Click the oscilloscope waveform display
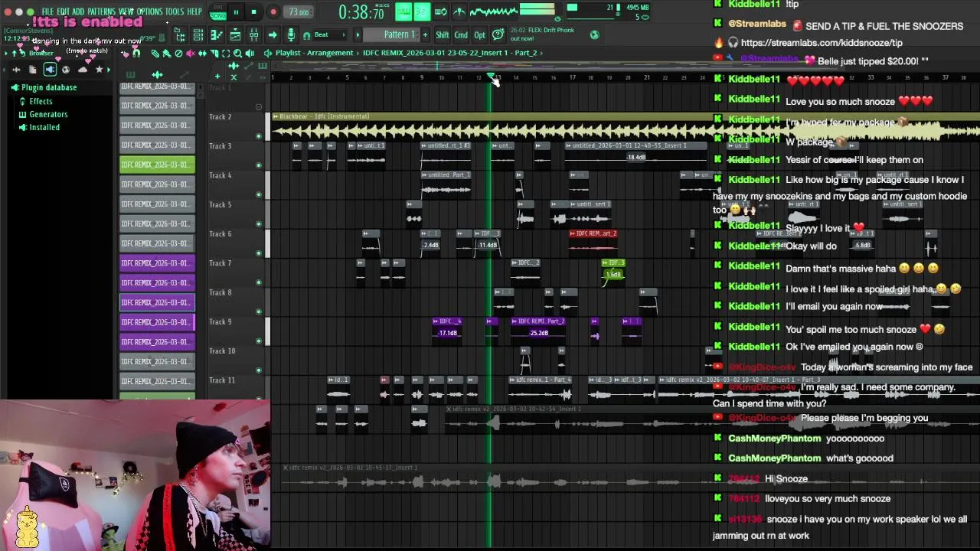The image size is (980, 551). pyautogui.click(x=494, y=11)
